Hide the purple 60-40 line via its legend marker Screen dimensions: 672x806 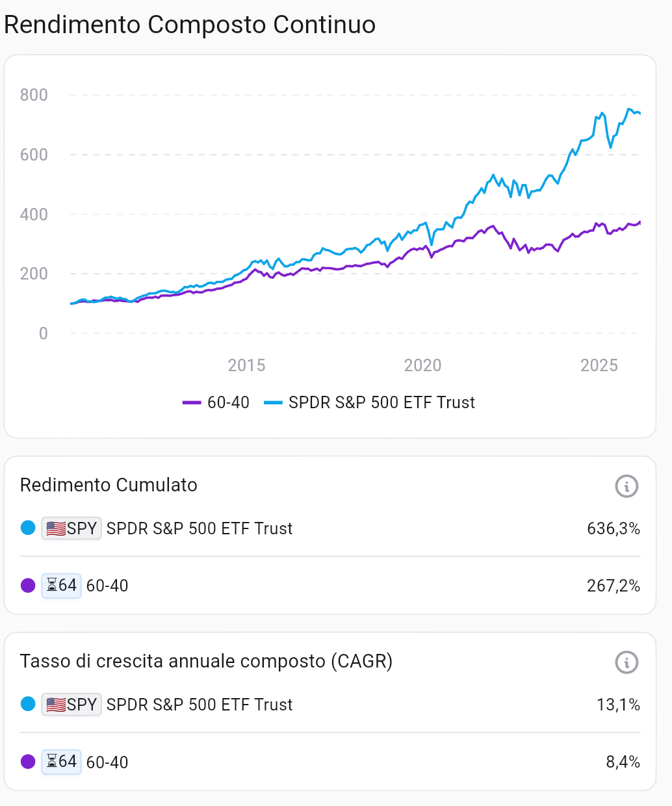pos(192,402)
